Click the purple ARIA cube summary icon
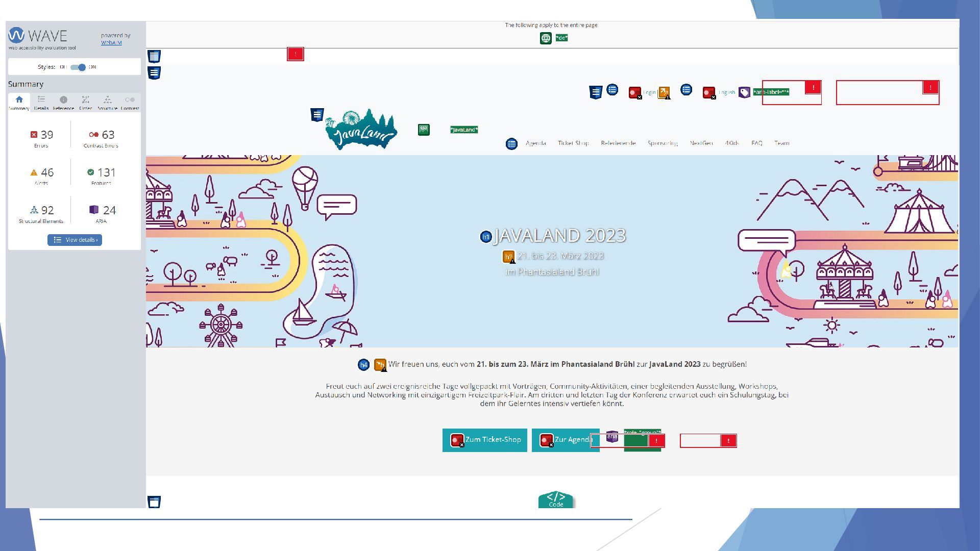Viewport: 980px width, 551px height. (x=94, y=210)
